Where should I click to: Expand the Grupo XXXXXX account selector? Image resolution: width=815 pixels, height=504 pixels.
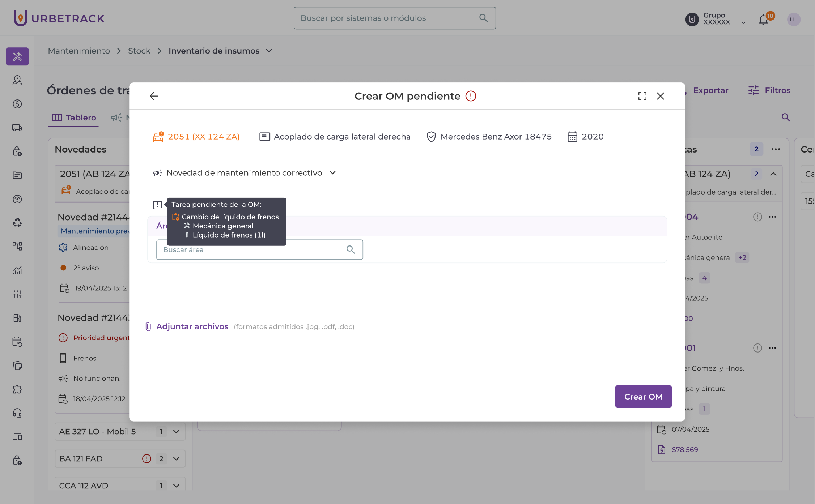pos(743,22)
